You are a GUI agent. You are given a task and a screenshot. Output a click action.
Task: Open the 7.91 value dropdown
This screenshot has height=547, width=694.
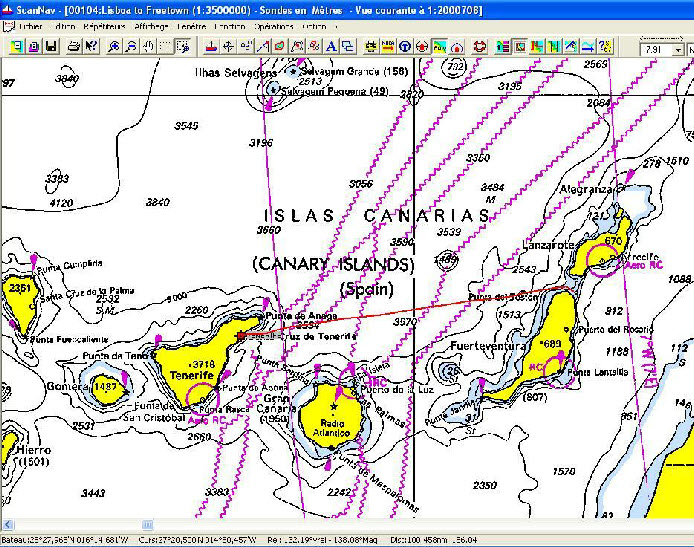pyautogui.click(x=678, y=47)
